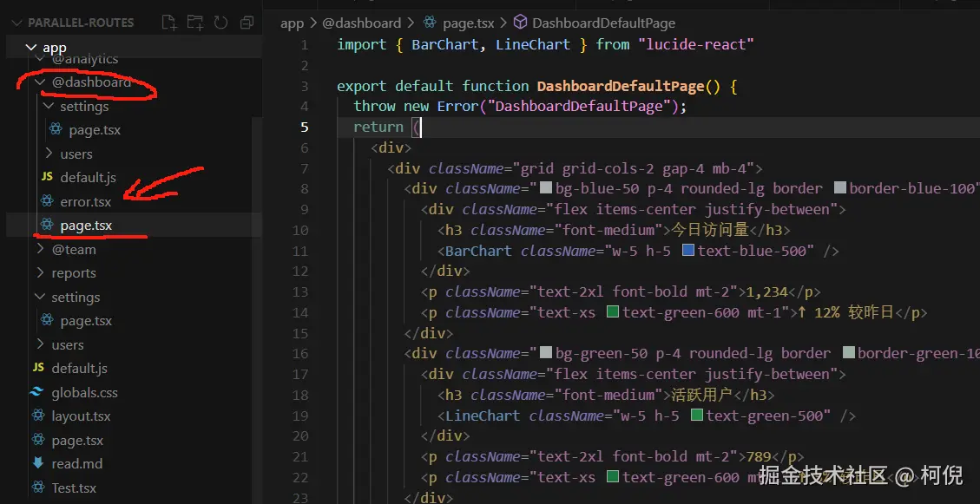This screenshot has height=504, width=980.
Task: Click the markdown arrow icon beside read.md
Action: point(37,463)
